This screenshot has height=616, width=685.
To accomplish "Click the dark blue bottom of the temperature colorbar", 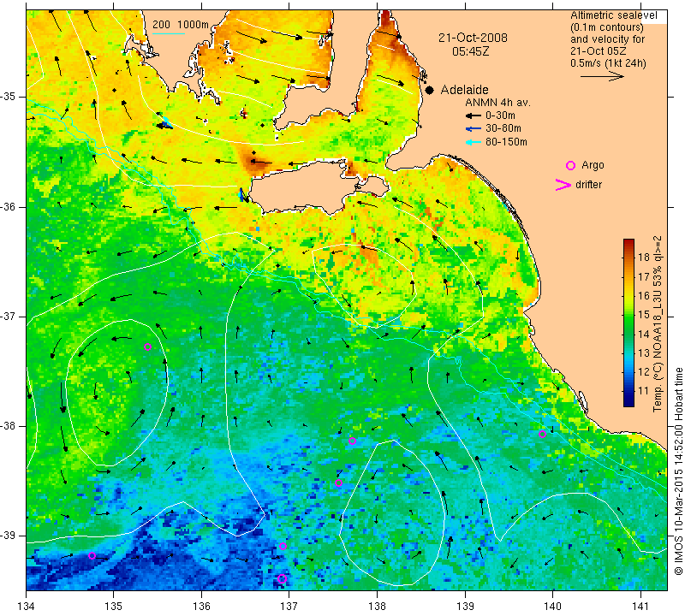I will 628,402.
